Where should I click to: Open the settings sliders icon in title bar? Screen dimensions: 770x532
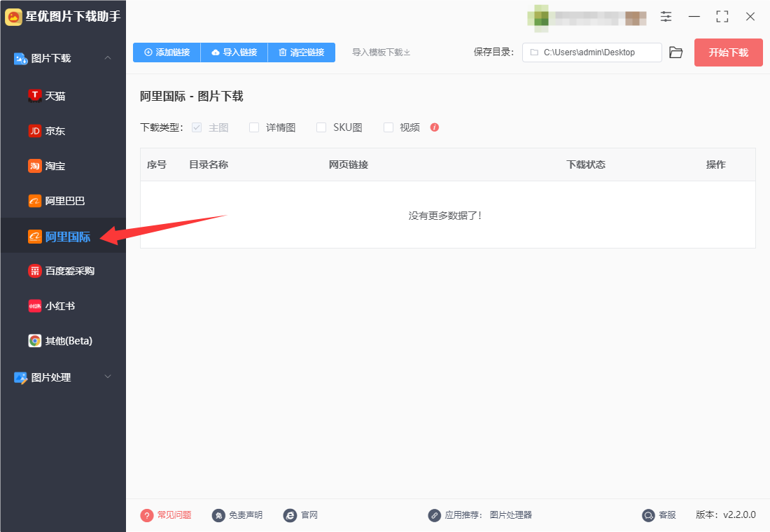click(666, 17)
